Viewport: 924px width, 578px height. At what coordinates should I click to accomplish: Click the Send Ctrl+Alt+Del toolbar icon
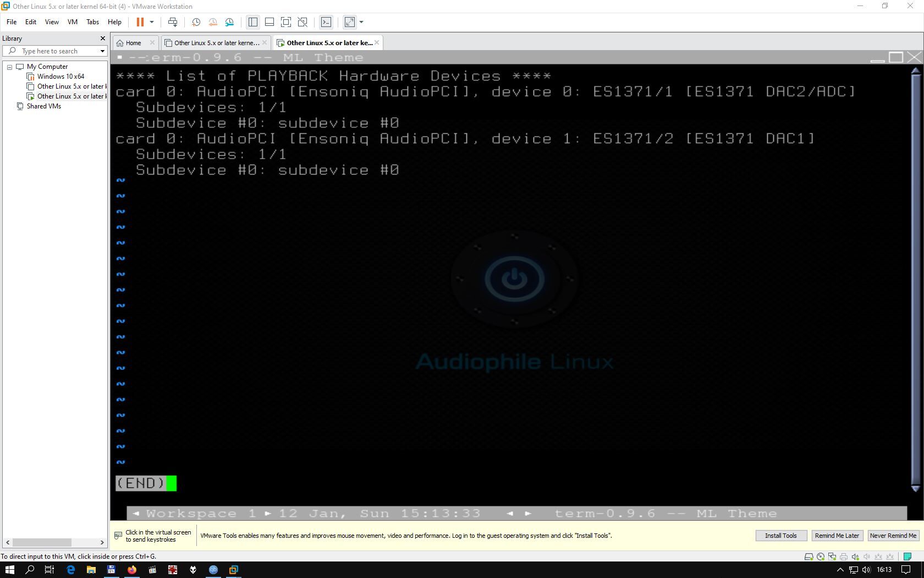[x=173, y=22]
